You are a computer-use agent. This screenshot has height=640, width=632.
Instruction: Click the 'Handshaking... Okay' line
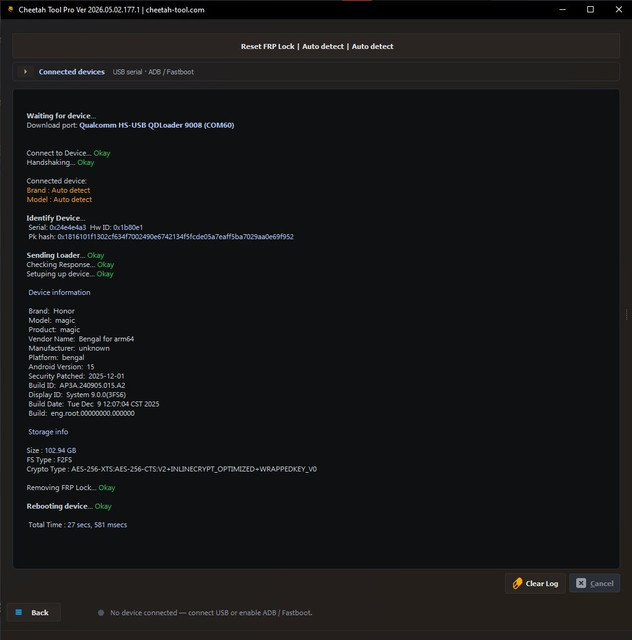[x=60, y=162]
